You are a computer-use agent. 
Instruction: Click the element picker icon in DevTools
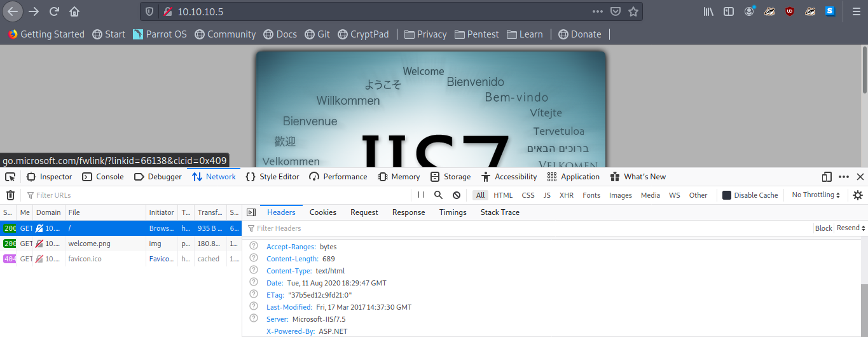[x=11, y=177]
